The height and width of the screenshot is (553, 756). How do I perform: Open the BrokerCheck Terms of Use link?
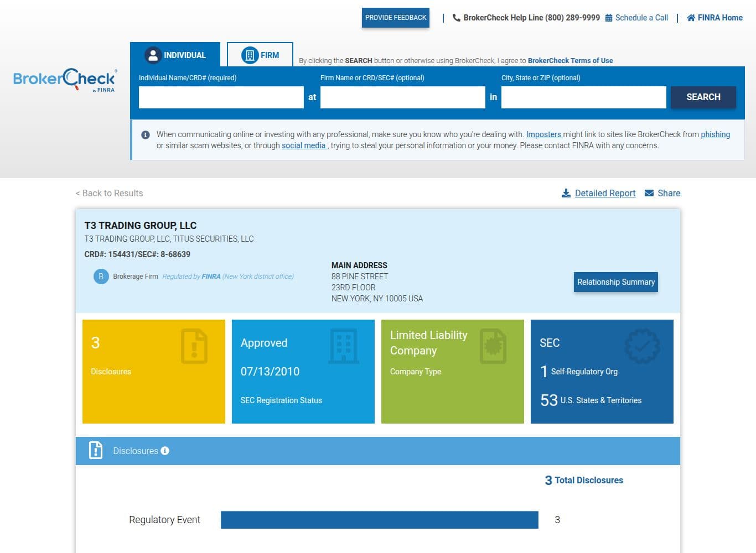pos(570,61)
